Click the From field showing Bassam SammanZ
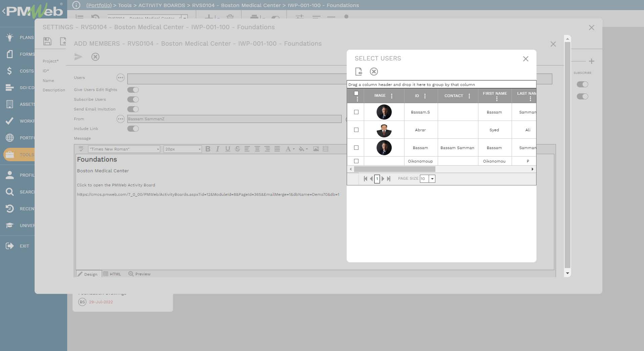Image resolution: width=644 pixels, height=351 pixels. click(x=234, y=119)
